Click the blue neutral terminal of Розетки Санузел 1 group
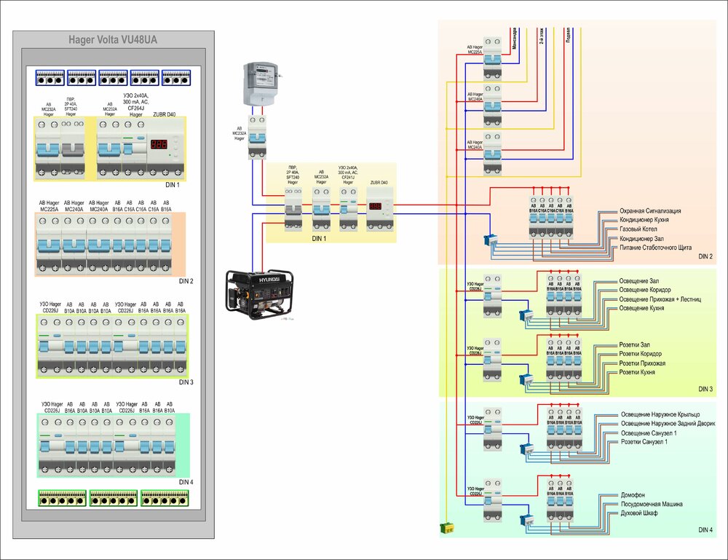The width and height of the screenshot is (728, 560). (x=527, y=449)
